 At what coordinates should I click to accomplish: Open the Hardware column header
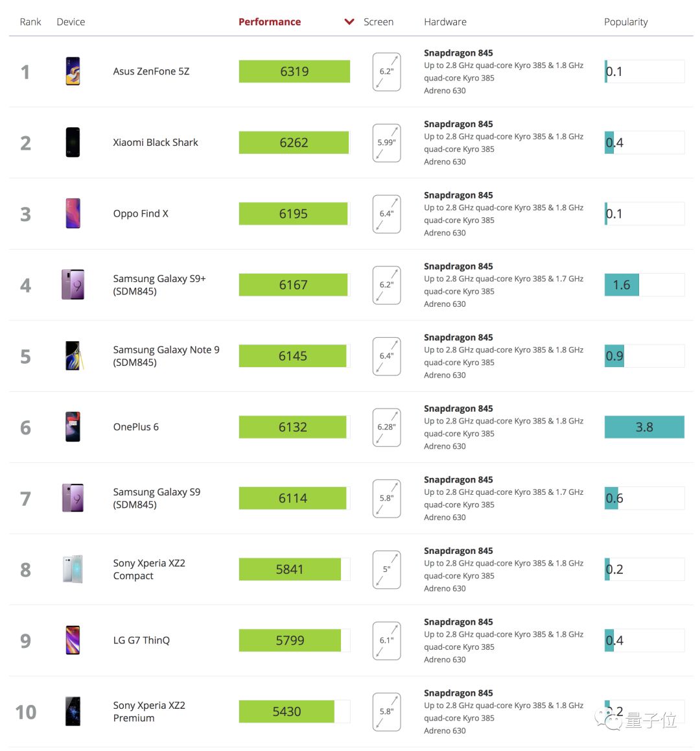[445, 22]
